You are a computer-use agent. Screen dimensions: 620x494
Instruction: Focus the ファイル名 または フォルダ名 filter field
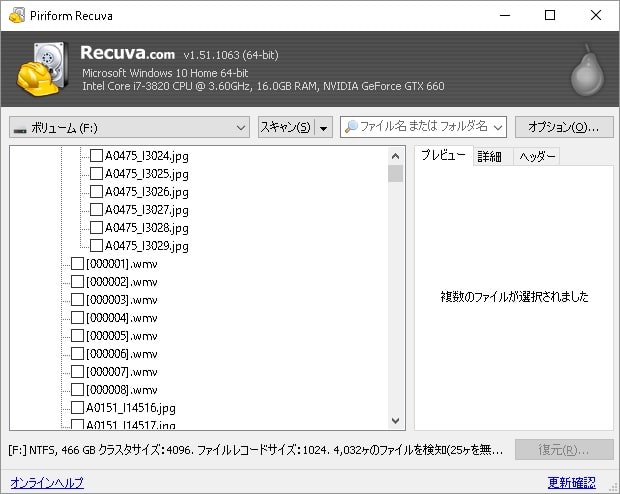point(423,127)
